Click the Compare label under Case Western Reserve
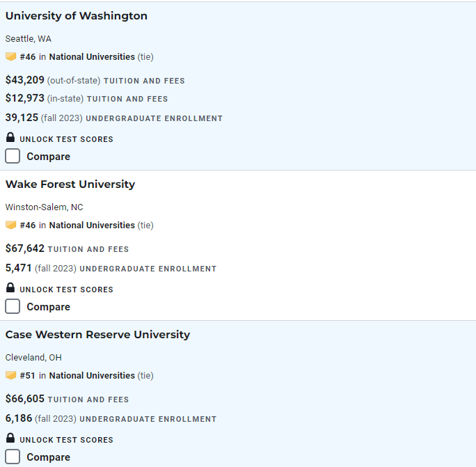 [x=49, y=457]
